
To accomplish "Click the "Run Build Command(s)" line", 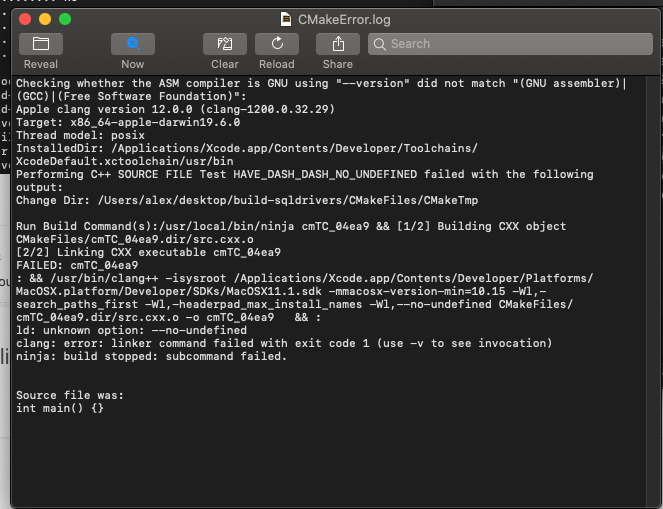I will click(291, 226).
